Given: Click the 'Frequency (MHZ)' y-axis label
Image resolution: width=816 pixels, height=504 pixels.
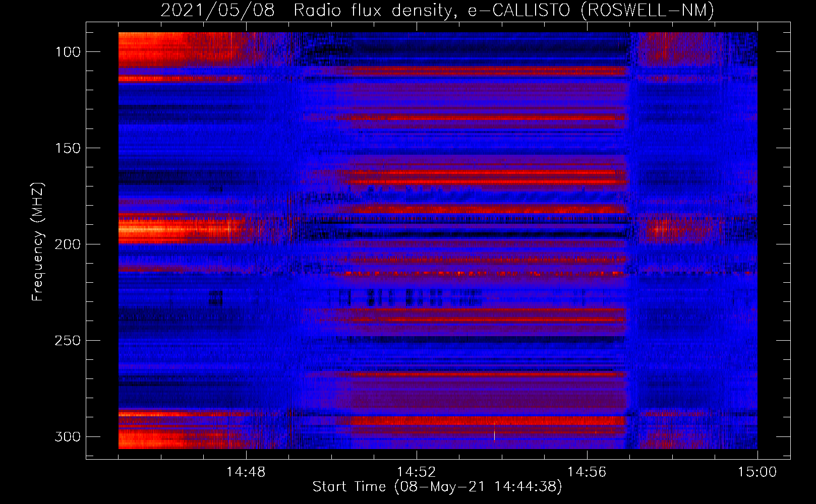Looking at the screenshot, I should [38, 242].
